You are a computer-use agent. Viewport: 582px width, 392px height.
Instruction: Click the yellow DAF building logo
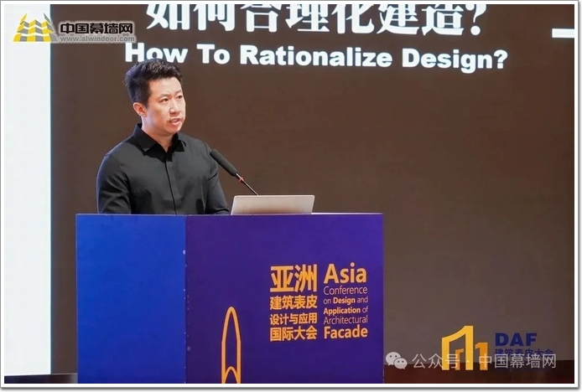coord(464,347)
